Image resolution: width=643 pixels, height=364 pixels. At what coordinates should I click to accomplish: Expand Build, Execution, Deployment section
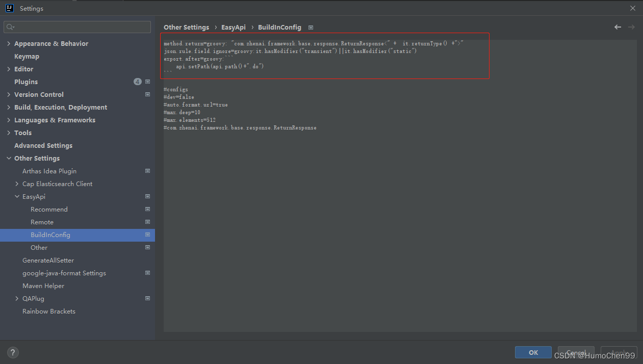(x=9, y=107)
